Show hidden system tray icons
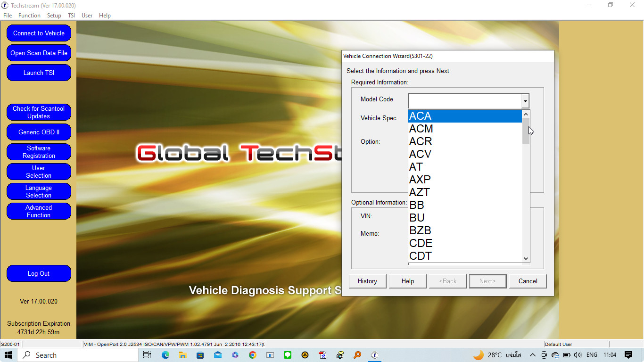Image resolution: width=644 pixels, height=362 pixels. (533, 355)
